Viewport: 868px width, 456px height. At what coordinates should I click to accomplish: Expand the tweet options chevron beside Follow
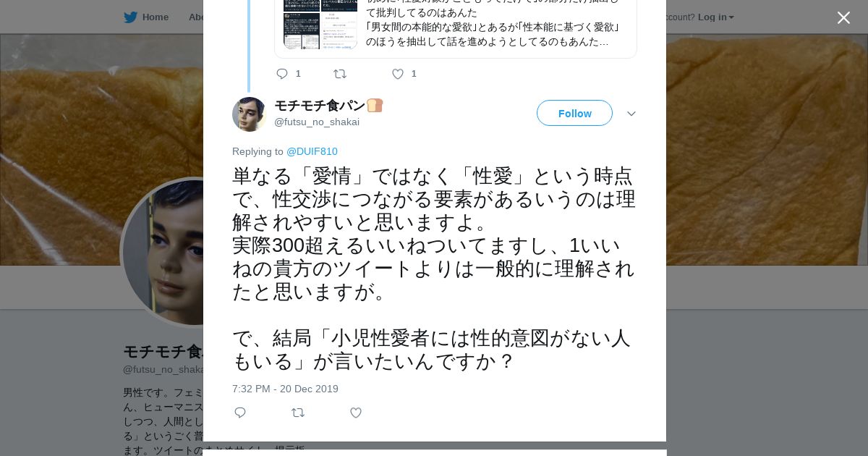(x=631, y=114)
